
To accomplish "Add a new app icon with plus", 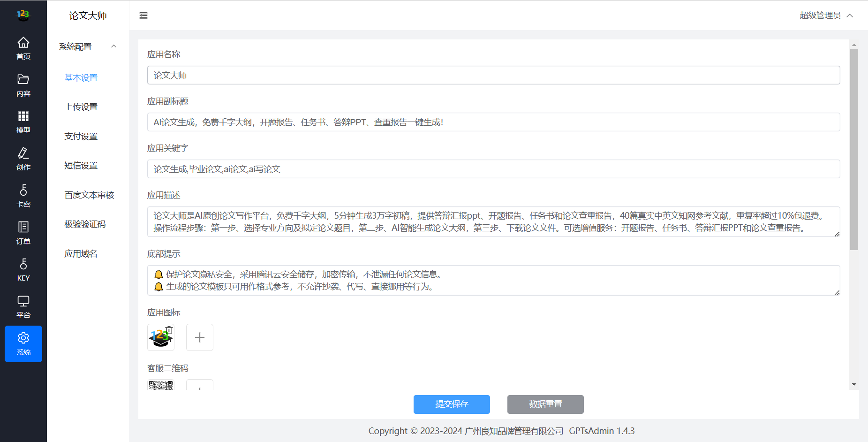I will (x=200, y=337).
